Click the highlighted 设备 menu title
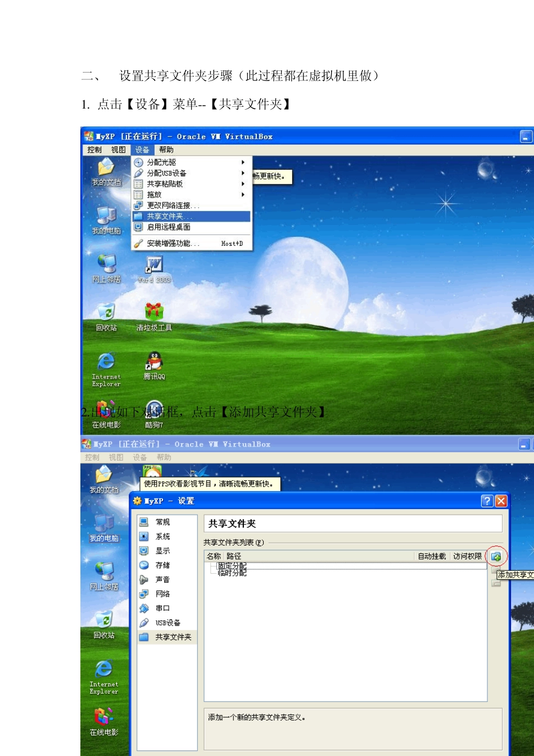Image resolution: width=534 pixels, height=756 pixels. click(142, 150)
